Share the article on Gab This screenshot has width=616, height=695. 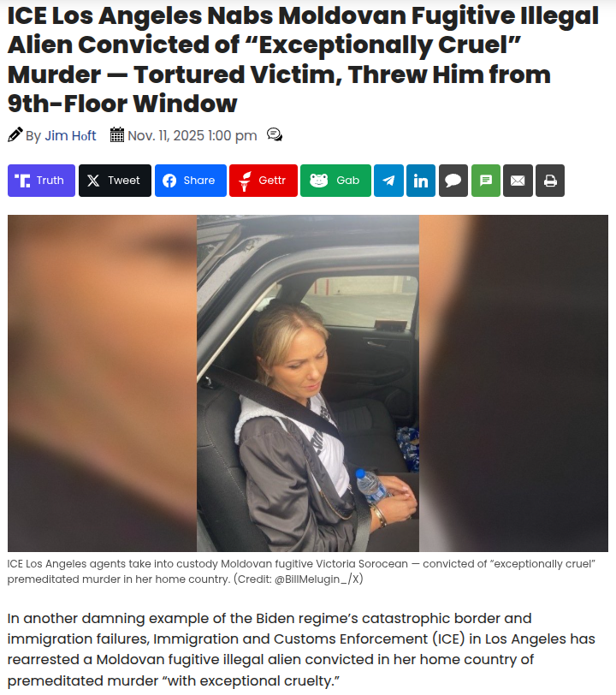point(335,181)
